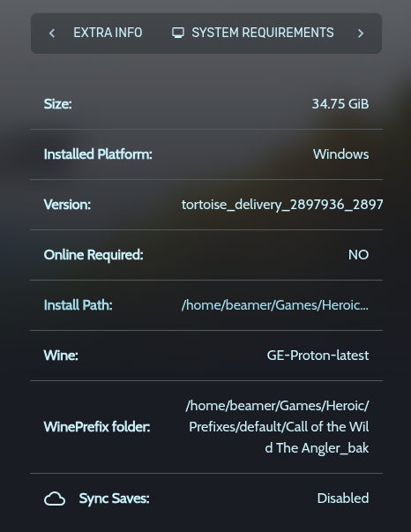
Task: Click the Install Path label
Action: (x=78, y=305)
